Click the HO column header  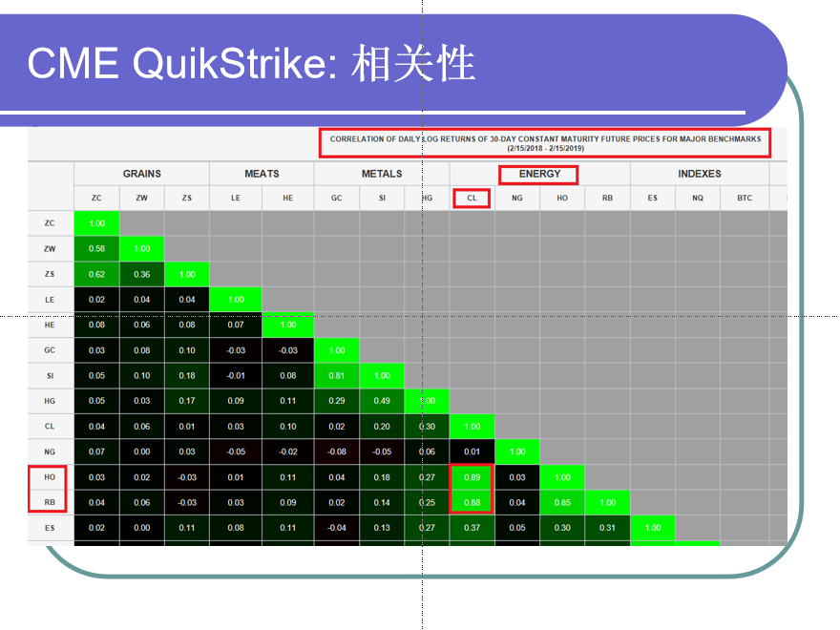(x=562, y=198)
